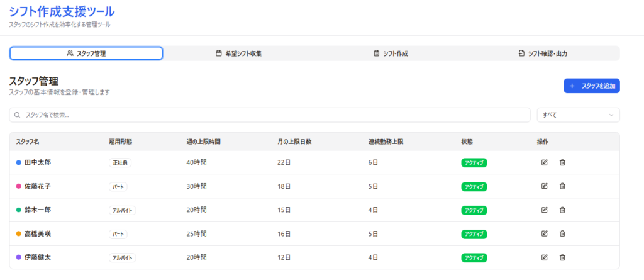Edit 田中太郎 with the pencil icon
The height and width of the screenshot is (280, 644).
(544, 162)
